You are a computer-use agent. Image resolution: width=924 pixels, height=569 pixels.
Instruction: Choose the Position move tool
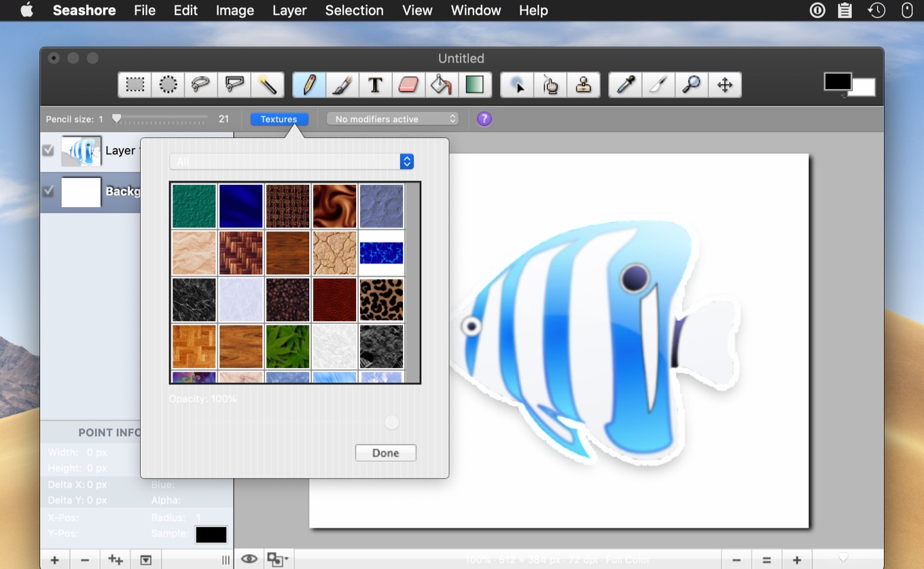point(725,85)
